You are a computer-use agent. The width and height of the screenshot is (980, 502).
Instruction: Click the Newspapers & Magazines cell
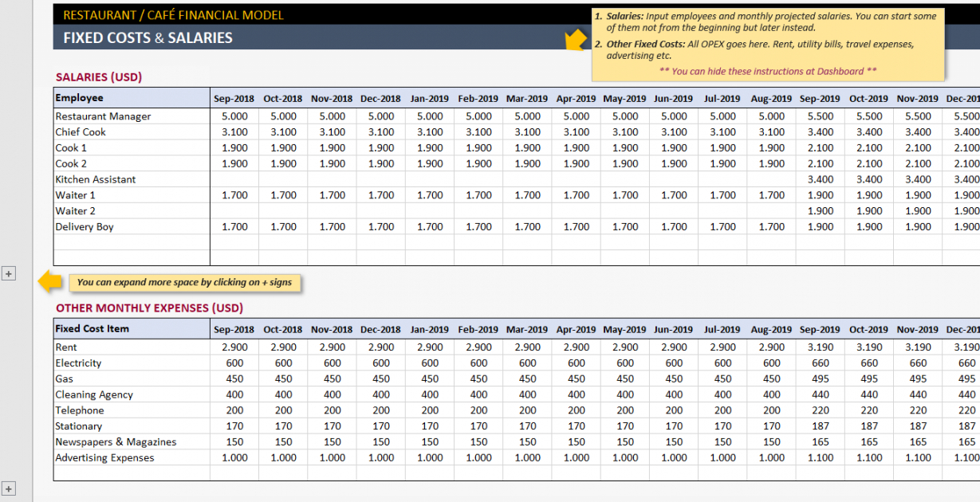[132, 442]
